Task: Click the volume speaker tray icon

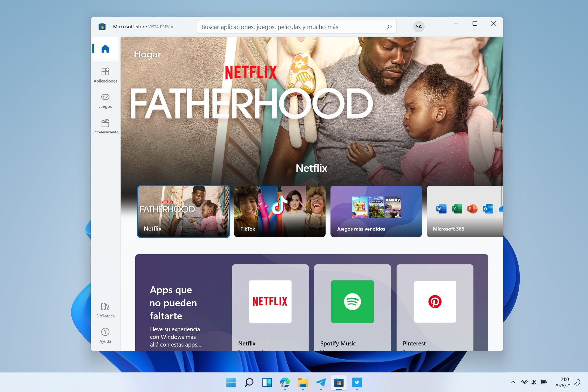Action: (534, 382)
